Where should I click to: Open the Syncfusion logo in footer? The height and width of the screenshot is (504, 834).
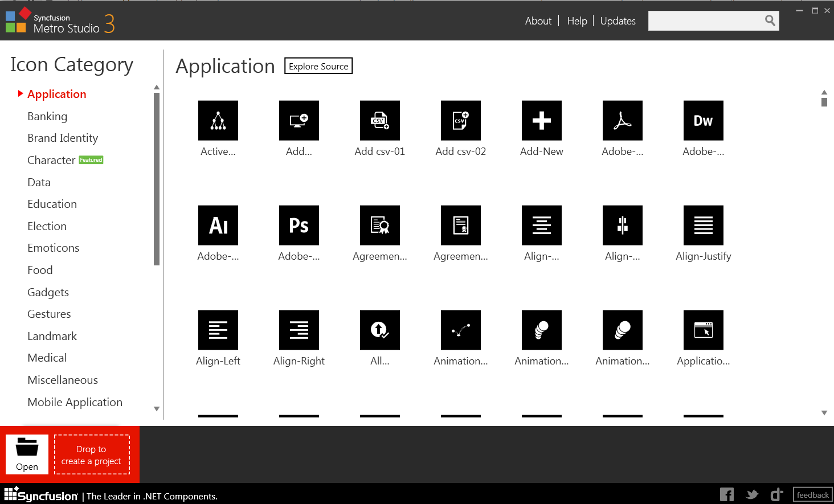pyautogui.click(x=41, y=494)
